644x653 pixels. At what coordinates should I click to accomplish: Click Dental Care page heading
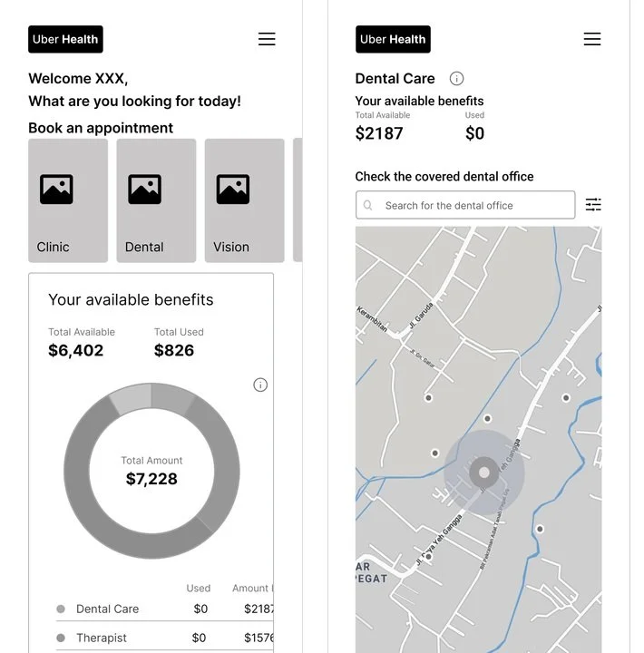click(395, 78)
